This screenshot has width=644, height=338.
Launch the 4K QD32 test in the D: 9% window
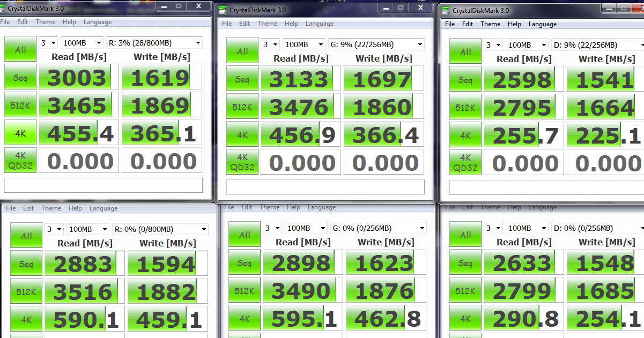(465, 163)
